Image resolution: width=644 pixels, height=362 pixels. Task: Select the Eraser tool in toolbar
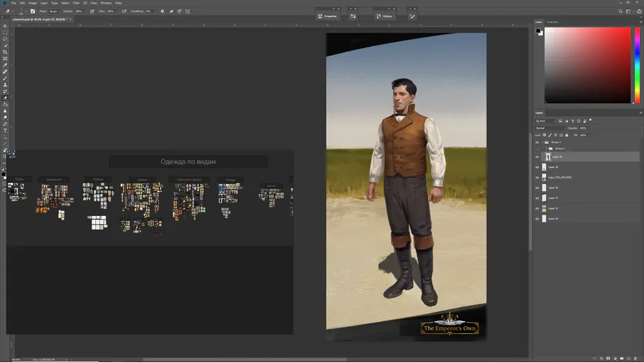[x=5, y=98]
